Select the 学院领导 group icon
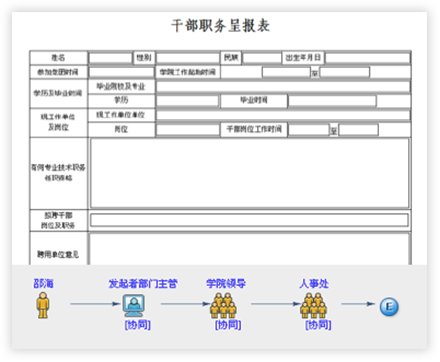Screen dimensions: 440x362 (223, 305)
